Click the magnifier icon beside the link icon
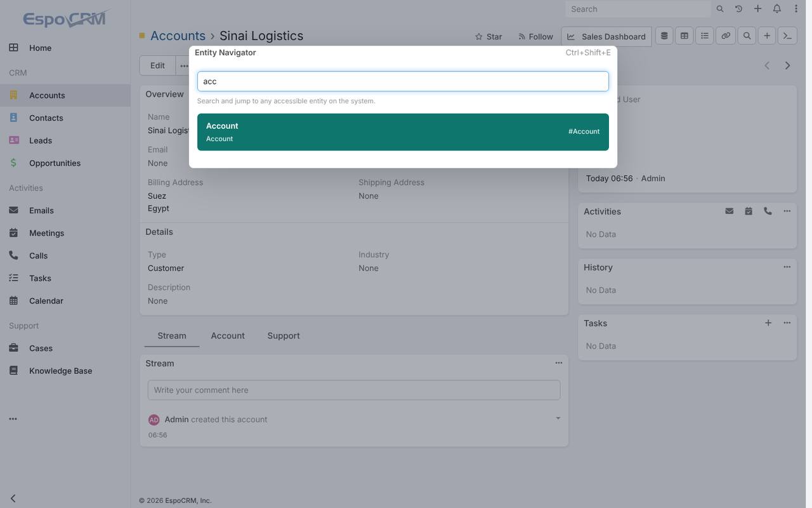This screenshot has width=812, height=508. tap(747, 36)
